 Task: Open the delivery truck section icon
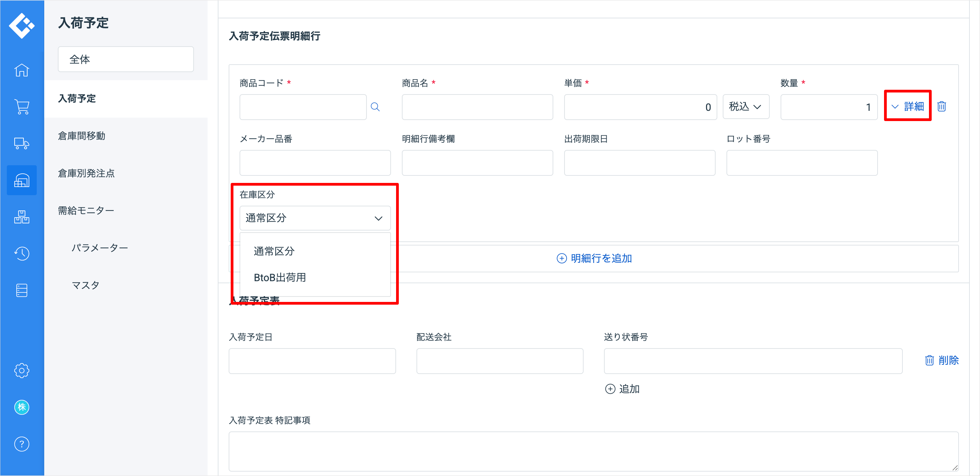click(x=22, y=143)
